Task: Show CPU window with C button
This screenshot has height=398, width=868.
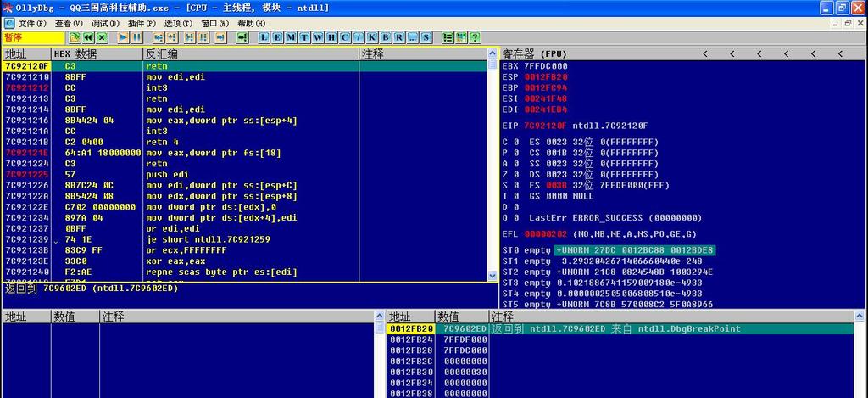Action: point(344,37)
